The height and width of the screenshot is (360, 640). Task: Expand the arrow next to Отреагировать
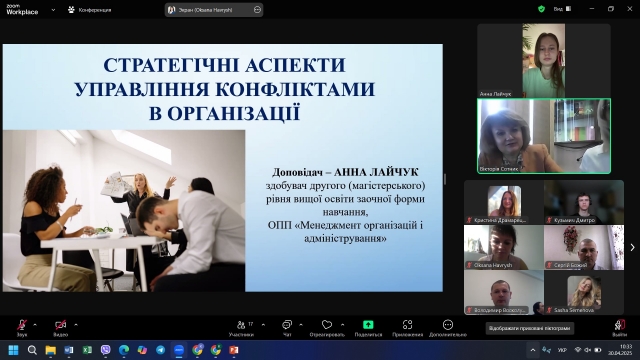tap(342, 325)
